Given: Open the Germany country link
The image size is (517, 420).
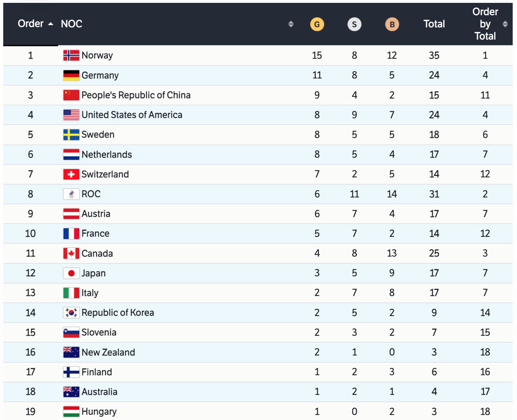Looking at the screenshot, I should click(x=100, y=76).
